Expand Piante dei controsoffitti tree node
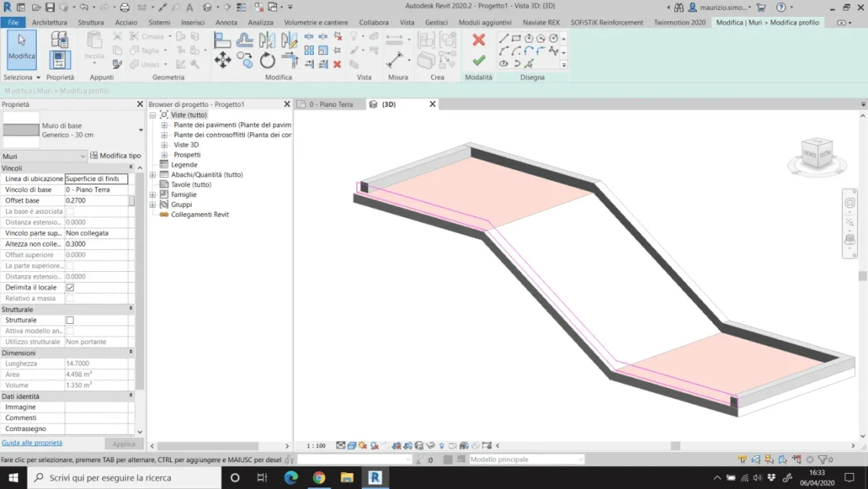This screenshot has height=489, width=868. (x=164, y=135)
